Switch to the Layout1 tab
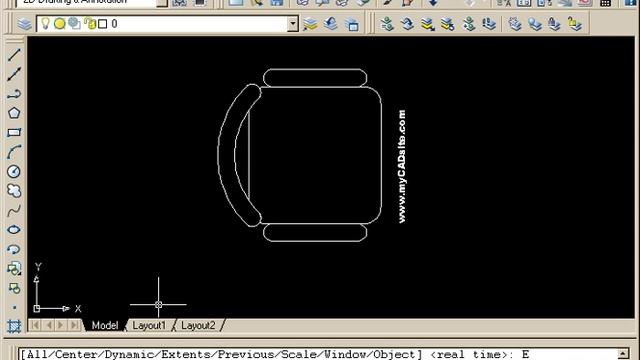This screenshot has height=360, width=640. point(149,325)
